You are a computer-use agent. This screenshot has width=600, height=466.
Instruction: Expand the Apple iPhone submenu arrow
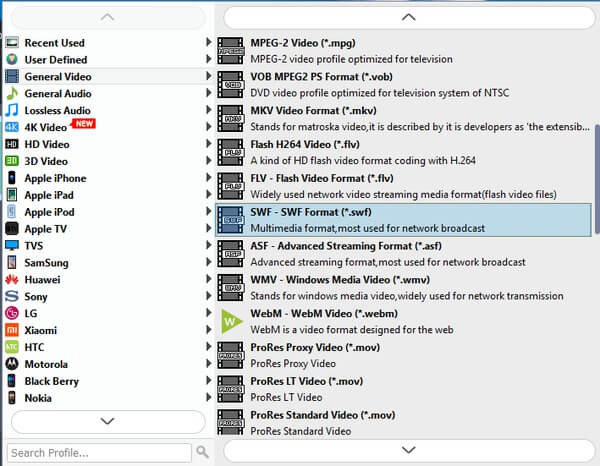point(209,178)
